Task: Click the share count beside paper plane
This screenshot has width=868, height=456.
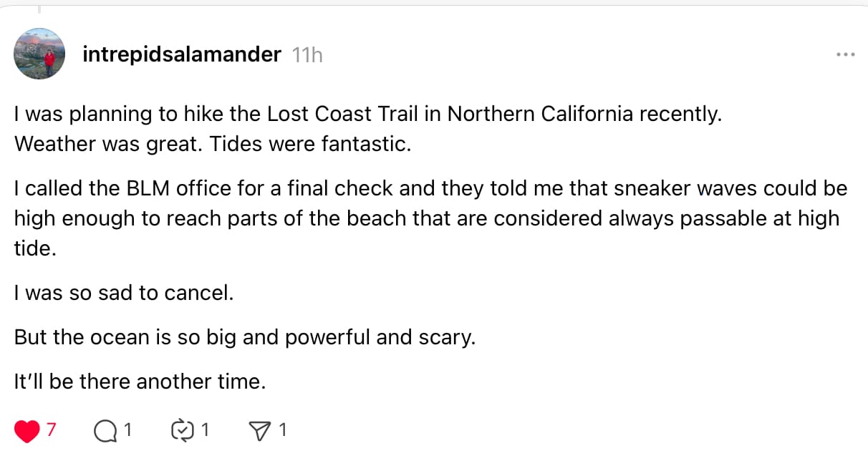Action: tap(282, 430)
